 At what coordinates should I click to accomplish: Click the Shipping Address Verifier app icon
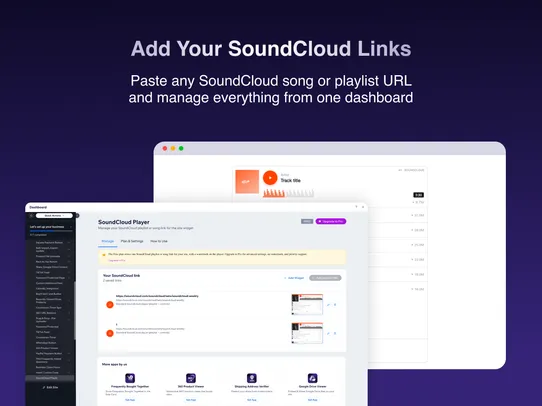coord(252,378)
